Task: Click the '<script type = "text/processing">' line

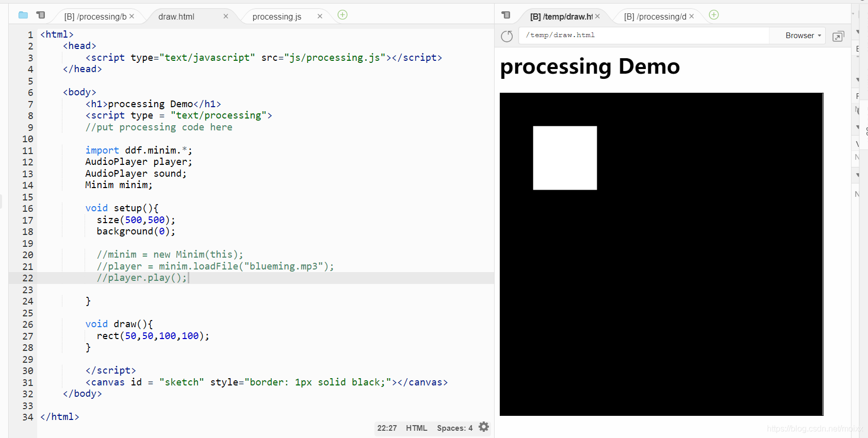Action: pyautogui.click(x=178, y=115)
